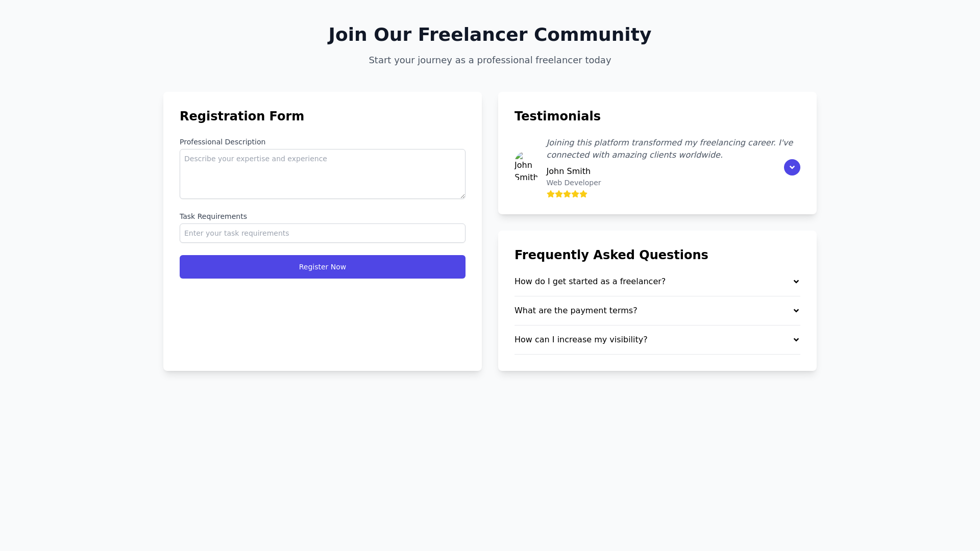Click chevron beside 'How can I increase my visibility?'
Screen dimensions: 980x551
[x=796, y=340]
